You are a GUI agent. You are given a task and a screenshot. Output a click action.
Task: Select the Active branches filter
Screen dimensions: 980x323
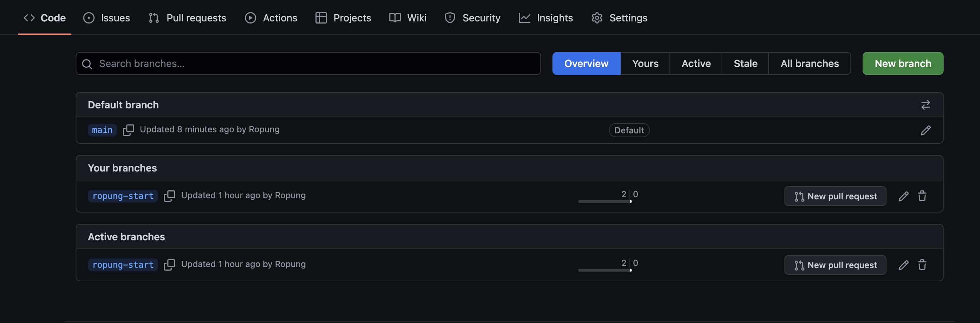(696, 63)
